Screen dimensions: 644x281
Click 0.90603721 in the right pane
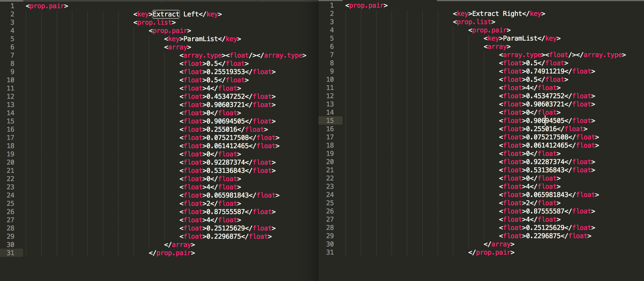pos(545,104)
